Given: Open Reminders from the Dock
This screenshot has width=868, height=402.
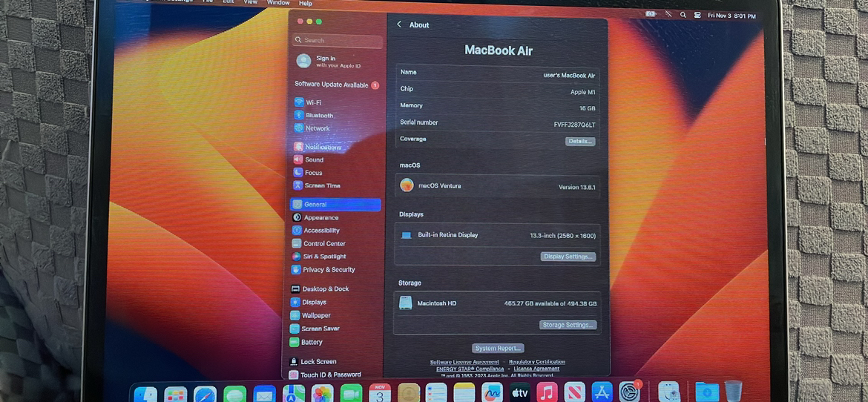Looking at the screenshot, I should [x=436, y=392].
